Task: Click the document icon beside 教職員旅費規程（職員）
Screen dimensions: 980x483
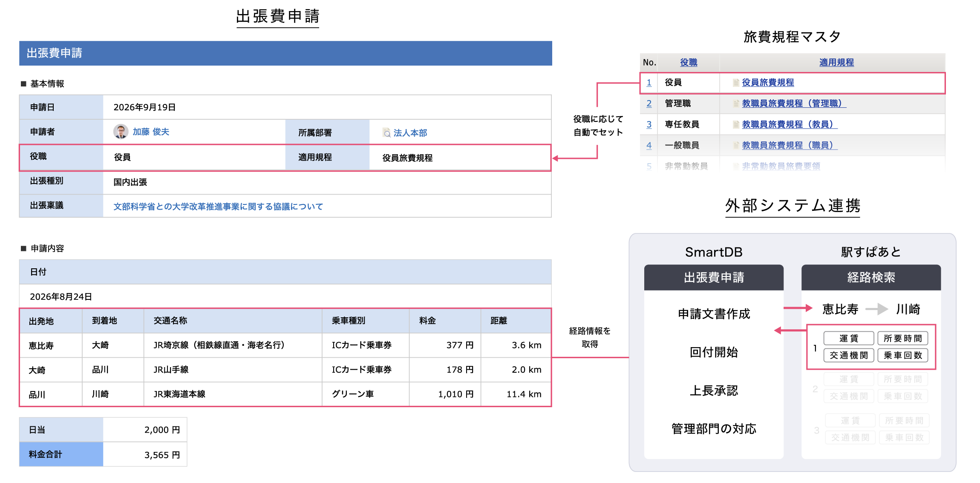Action: coord(736,145)
